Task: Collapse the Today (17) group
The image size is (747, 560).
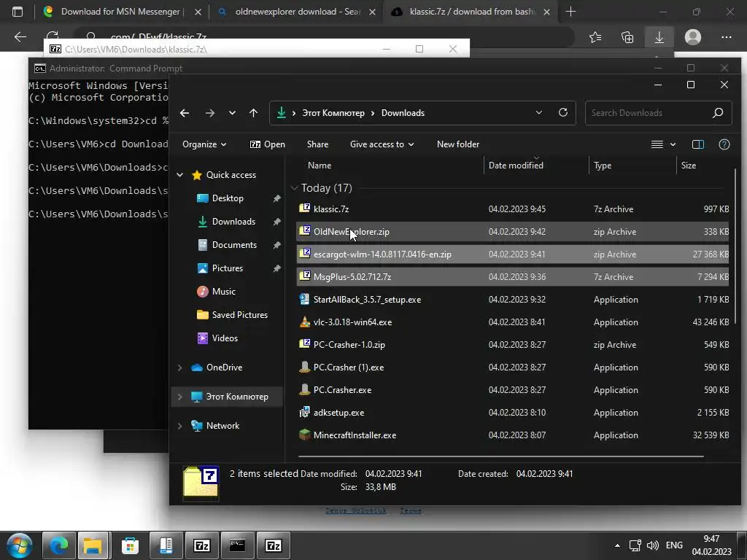Action: pos(294,188)
